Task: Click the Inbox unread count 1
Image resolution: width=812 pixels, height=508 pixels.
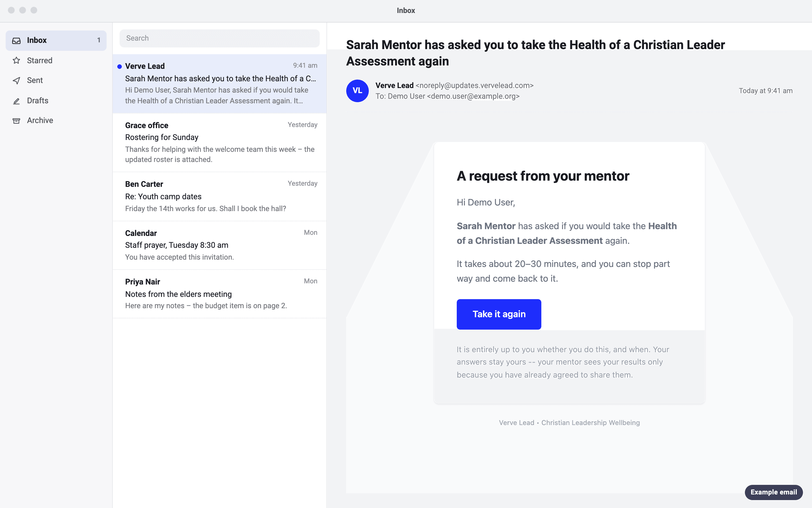Action: pos(99,40)
